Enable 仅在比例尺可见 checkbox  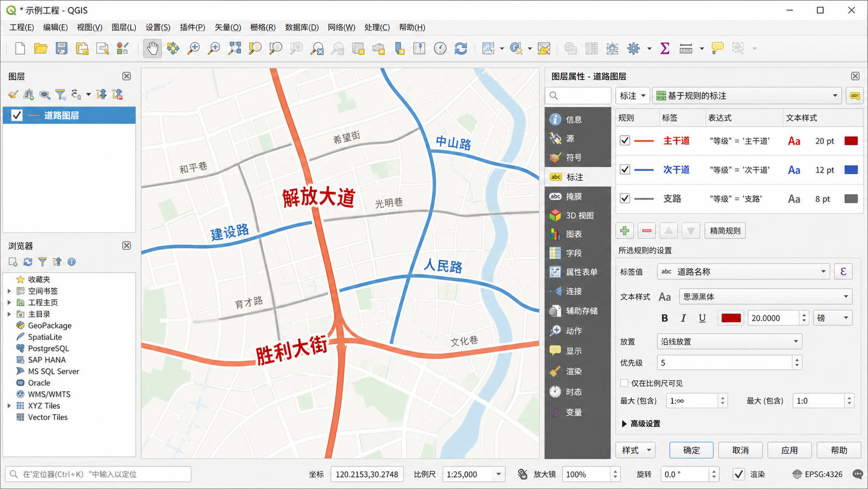point(625,384)
